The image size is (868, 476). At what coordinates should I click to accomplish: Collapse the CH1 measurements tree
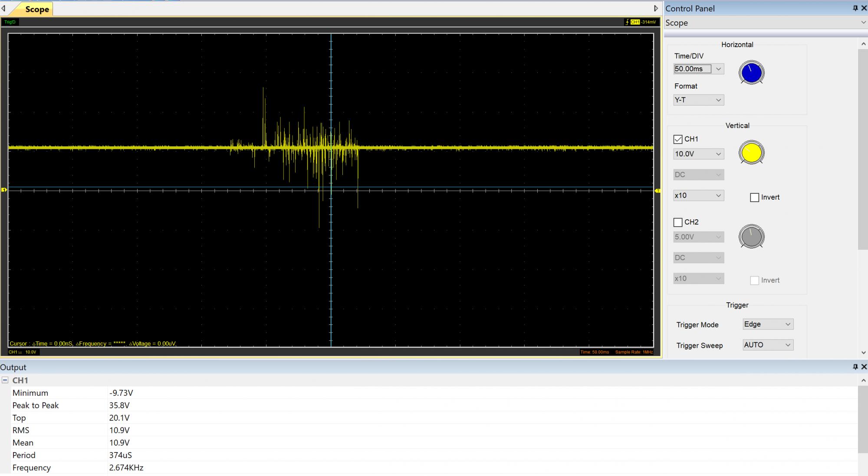pyautogui.click(x=5, y=380)
